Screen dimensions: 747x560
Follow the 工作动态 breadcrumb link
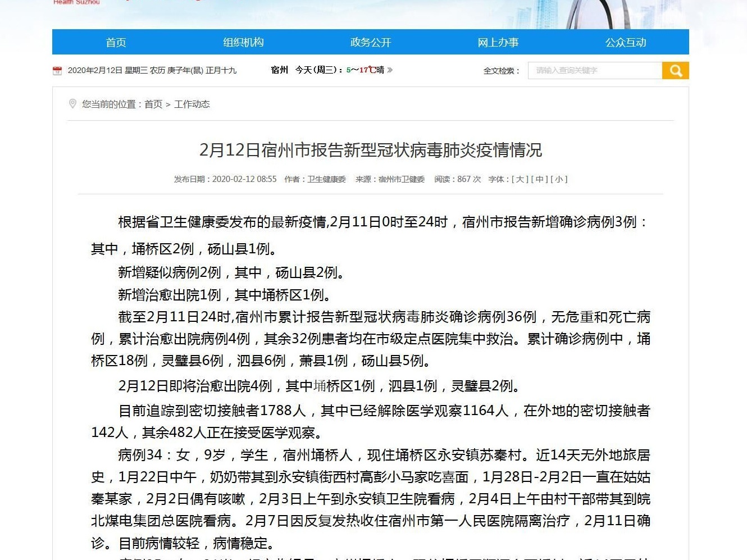192,104
